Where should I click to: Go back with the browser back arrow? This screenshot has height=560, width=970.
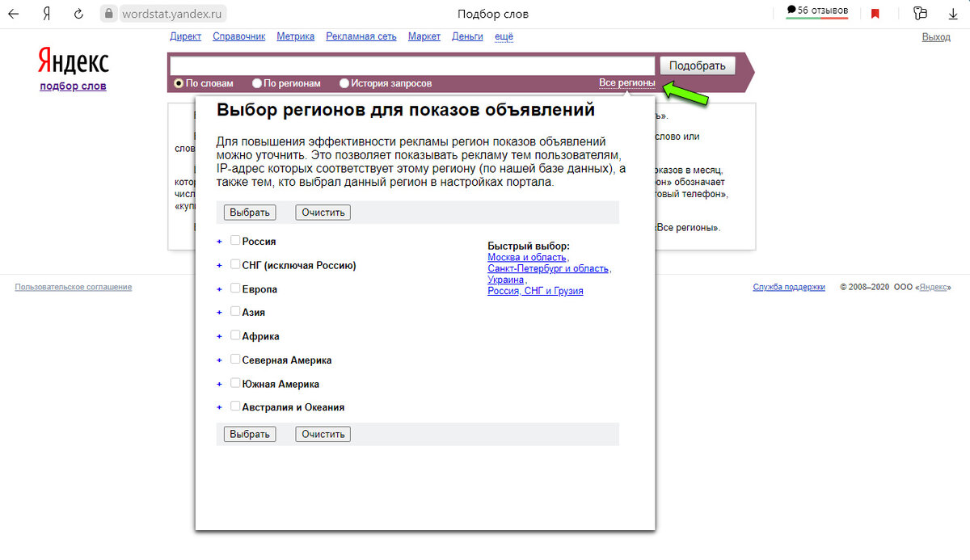coord(14,14)
